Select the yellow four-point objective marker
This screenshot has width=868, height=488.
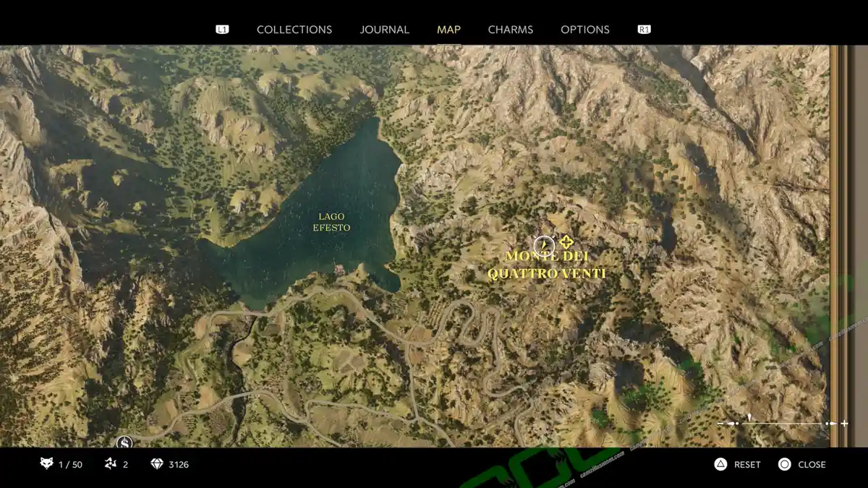pyautogui.click(x=566, y=241)
